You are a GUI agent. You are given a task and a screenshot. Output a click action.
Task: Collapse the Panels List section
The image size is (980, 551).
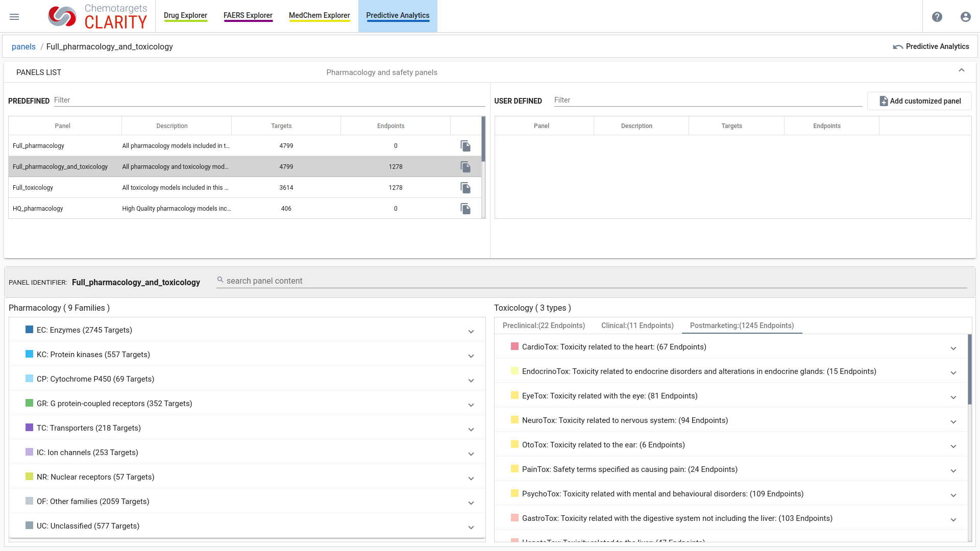pos(962,70)
